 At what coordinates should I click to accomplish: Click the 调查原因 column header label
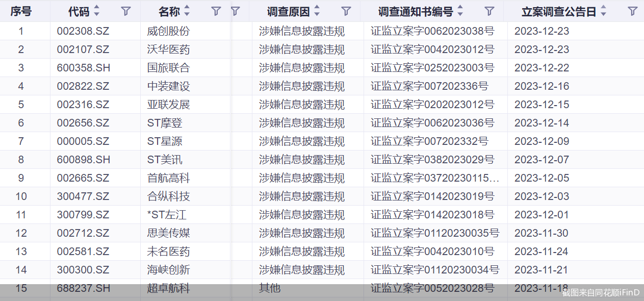[288, 11]
